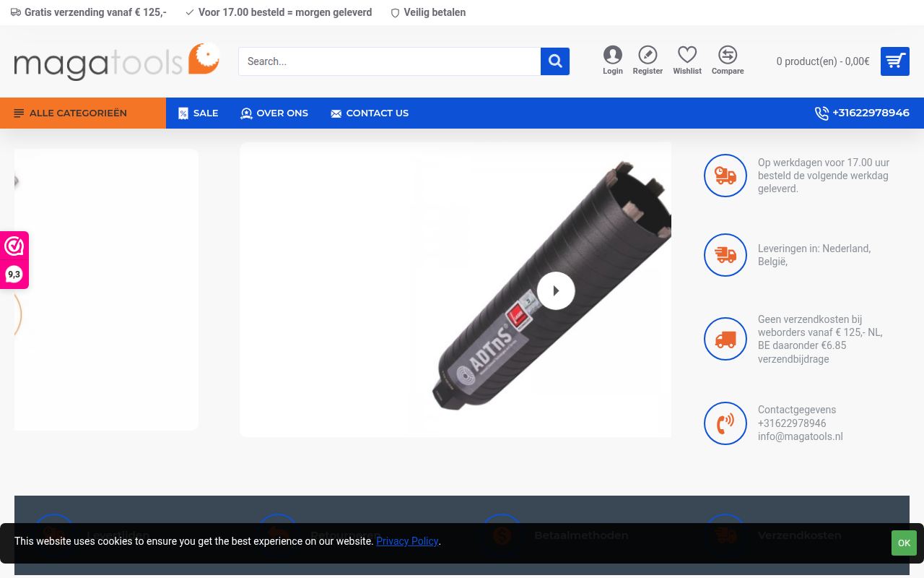
Task: Open the Over Ons menu item
Action: point(274,113)
